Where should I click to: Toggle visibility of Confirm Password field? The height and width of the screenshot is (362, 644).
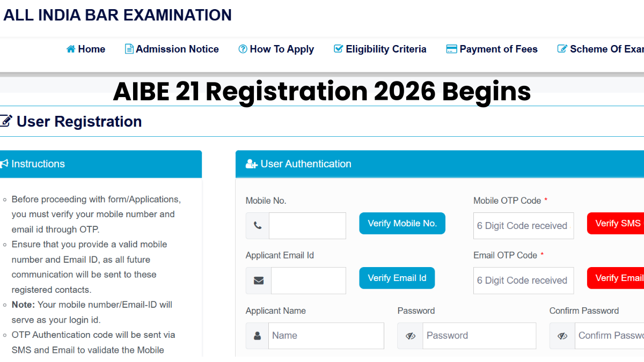pyautogui.click(x=562, y=335)
